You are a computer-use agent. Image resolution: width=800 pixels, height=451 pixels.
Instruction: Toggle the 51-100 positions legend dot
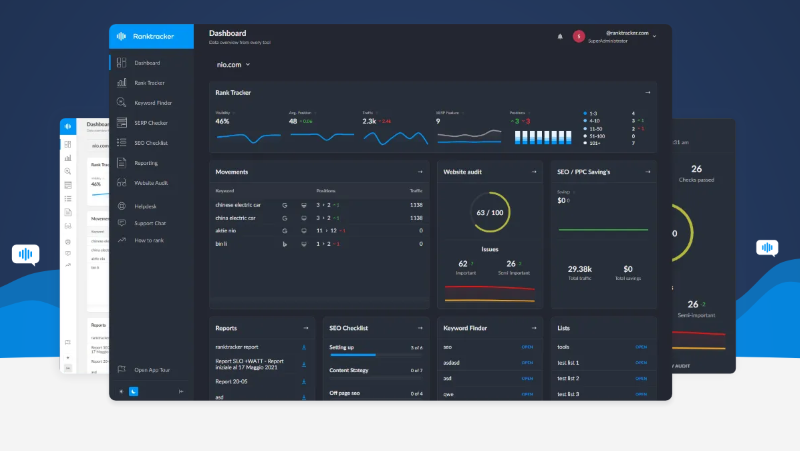tap(585, 136)
